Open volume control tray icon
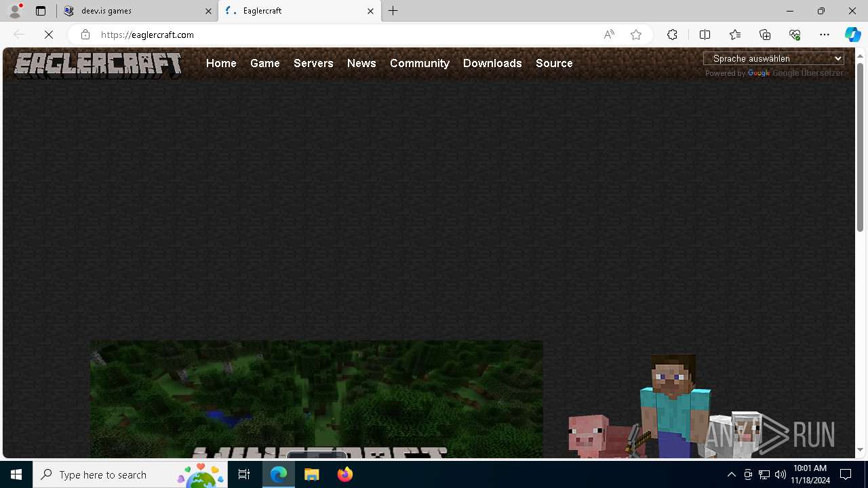Screen dimensions: 868x488 pos(781,474)
